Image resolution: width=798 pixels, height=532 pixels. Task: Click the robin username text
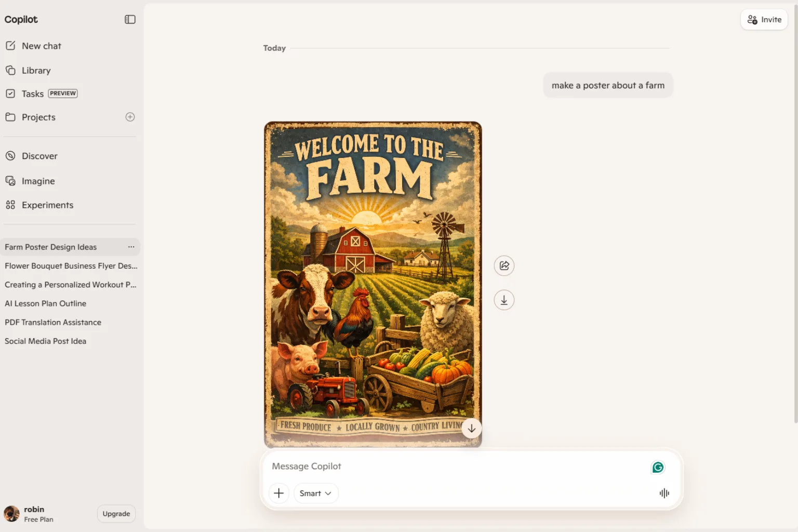[34, 509]
